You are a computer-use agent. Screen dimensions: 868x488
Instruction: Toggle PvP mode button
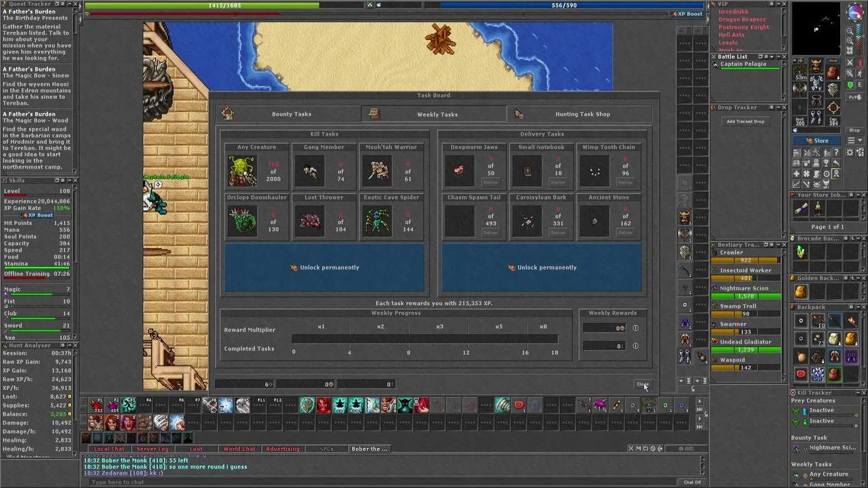tap(854, 97)
